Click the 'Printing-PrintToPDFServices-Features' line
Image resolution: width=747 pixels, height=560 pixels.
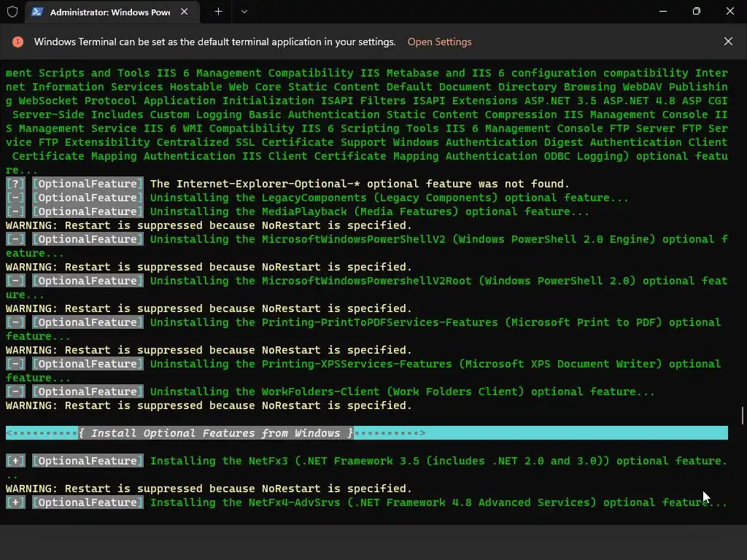363,329
